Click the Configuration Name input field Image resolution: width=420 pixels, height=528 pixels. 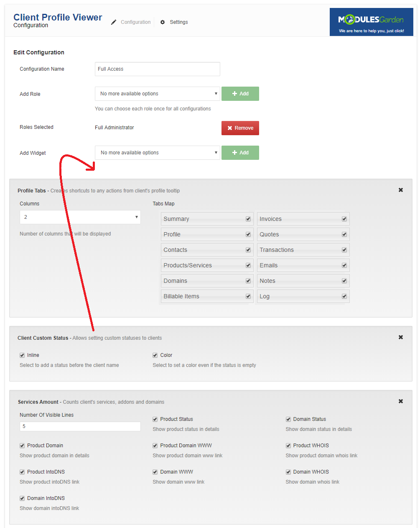158,69
